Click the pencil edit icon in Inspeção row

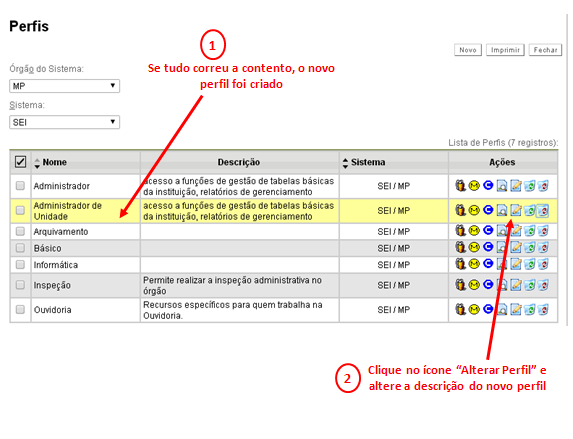tap(516, 285)
